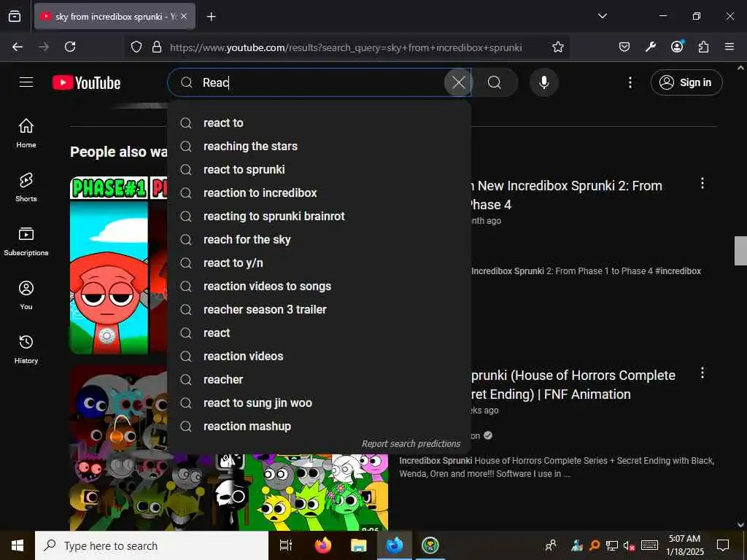747x560 pixels.
Task: Open the wrench tools icon in toolbar
Action: pyautogui.click(x=650, y=47)
